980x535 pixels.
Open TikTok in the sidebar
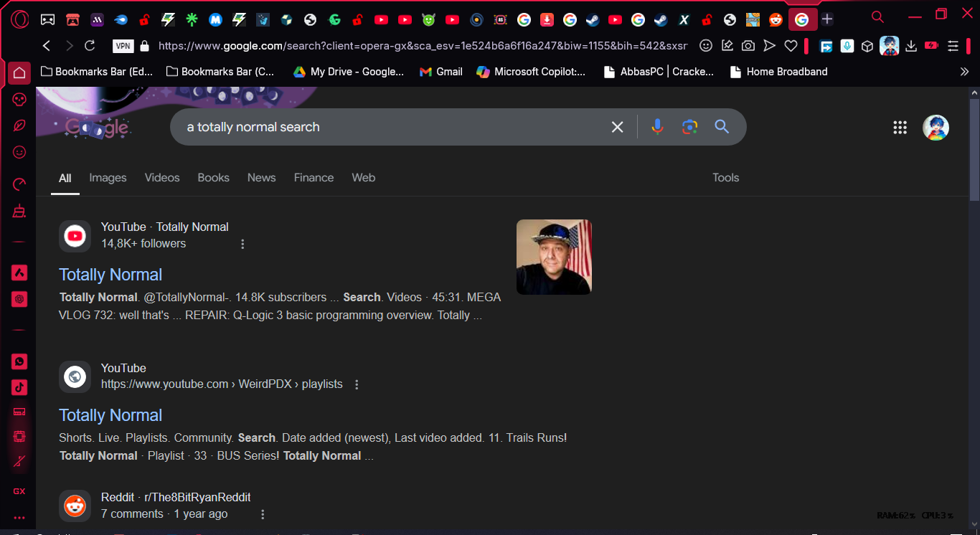[x=19, y=387]
